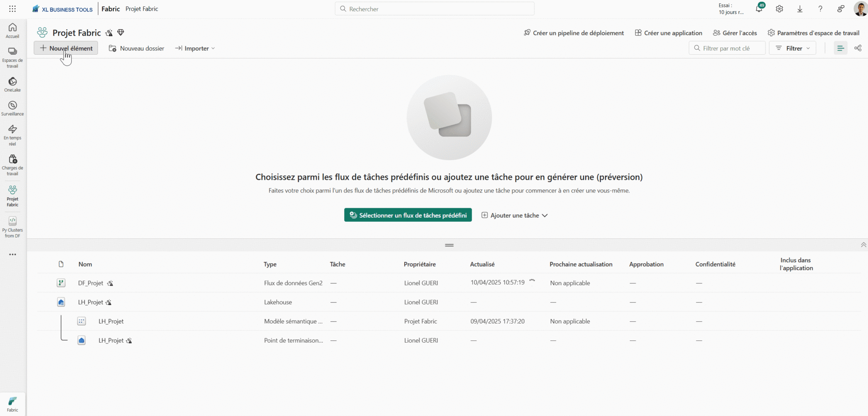The height and width of the screenshot is (416, 868).
Task: Switch to the Espaces de travail tab
Action: point(13,56)
